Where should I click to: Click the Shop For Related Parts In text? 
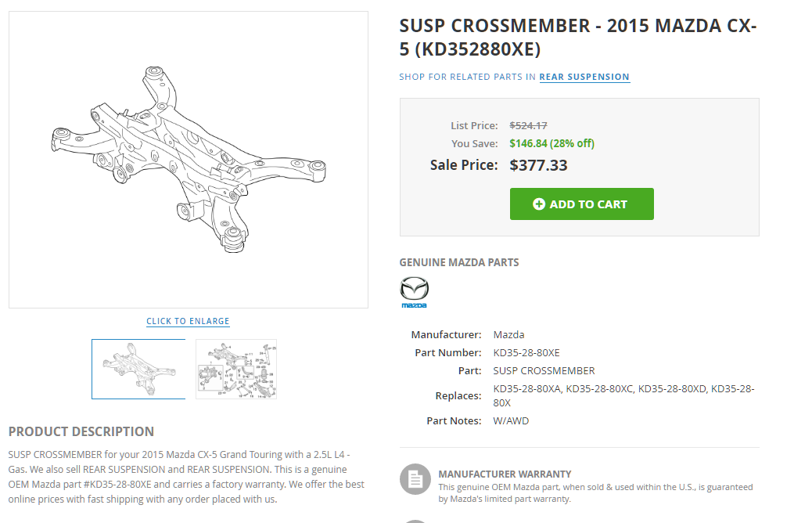click(467, 77)
